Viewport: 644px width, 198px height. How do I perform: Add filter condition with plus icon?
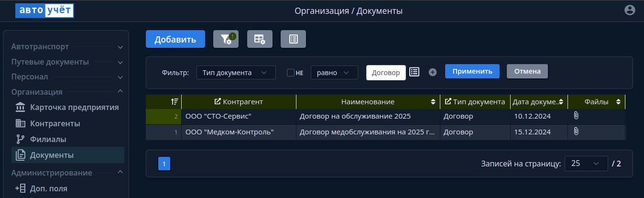click(433, 72)
